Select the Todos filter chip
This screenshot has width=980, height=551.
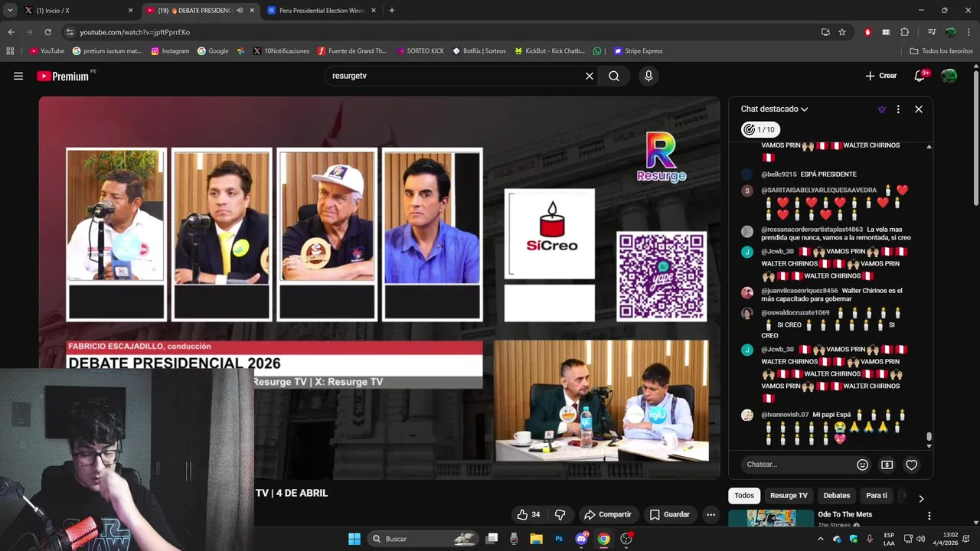point(744,496)
